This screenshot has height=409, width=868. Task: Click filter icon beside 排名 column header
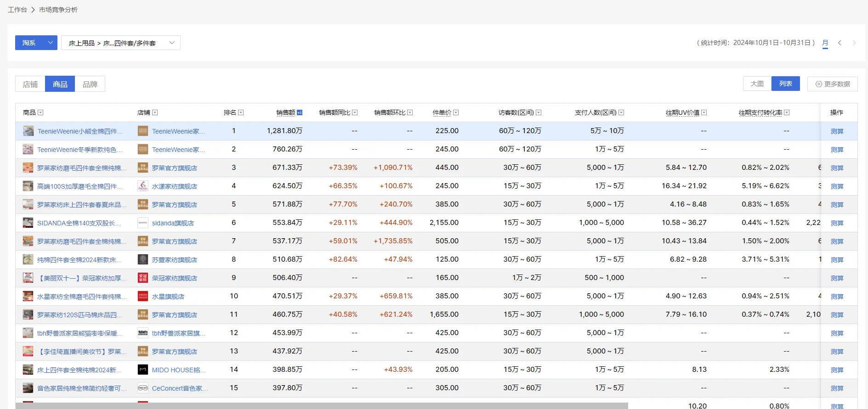pos(241,112)
